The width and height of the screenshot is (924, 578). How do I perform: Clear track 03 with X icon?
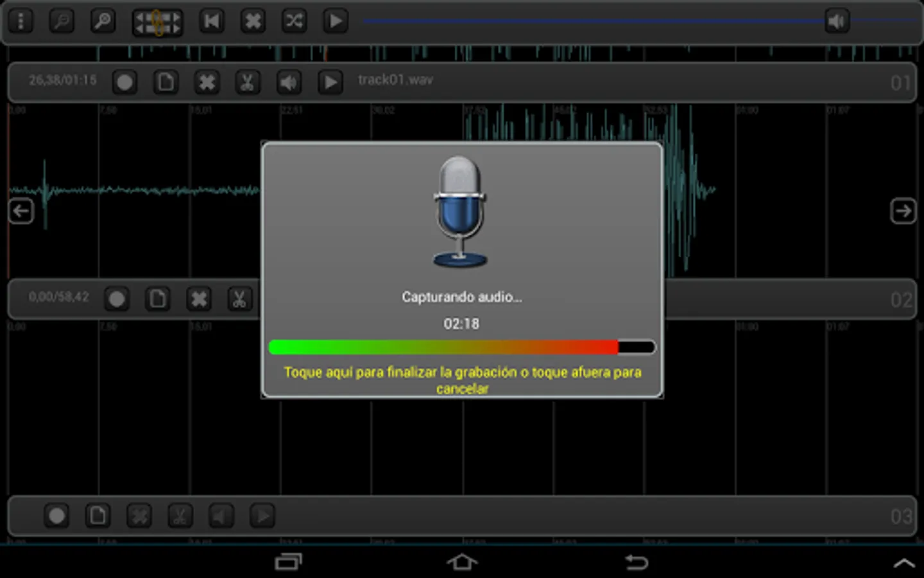(139, 516)
